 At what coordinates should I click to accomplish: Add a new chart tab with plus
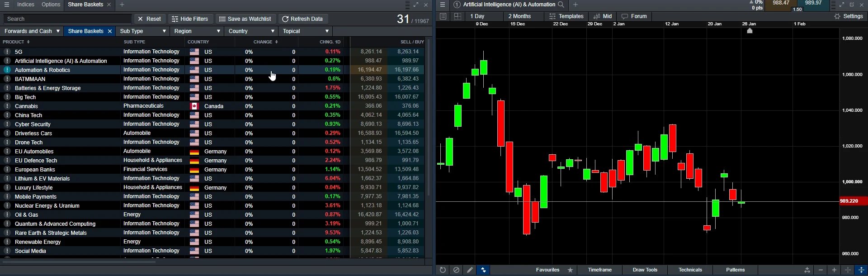pos(576,5)
